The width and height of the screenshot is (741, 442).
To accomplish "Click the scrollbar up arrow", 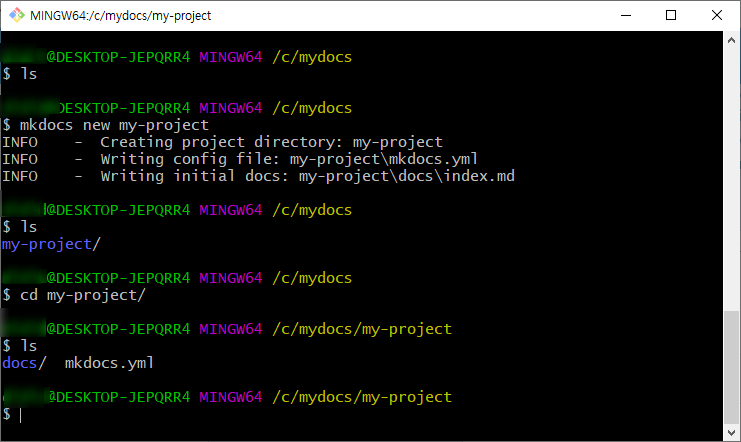I will pyautogui.click(x=732, y=40).
